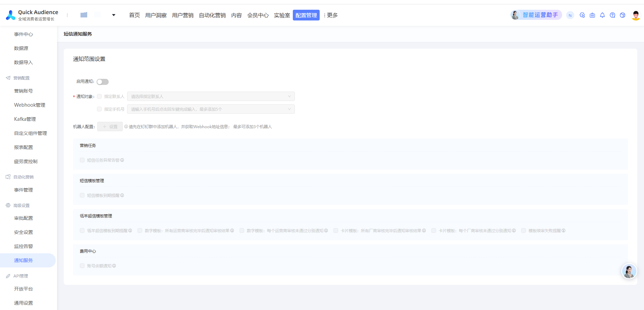
Task: Click the info icon before the DingTalk robot hint
Action: [x=126, y=127]
